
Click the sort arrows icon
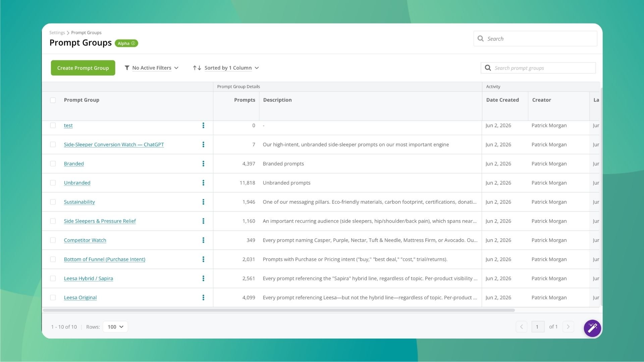(197, 68)
